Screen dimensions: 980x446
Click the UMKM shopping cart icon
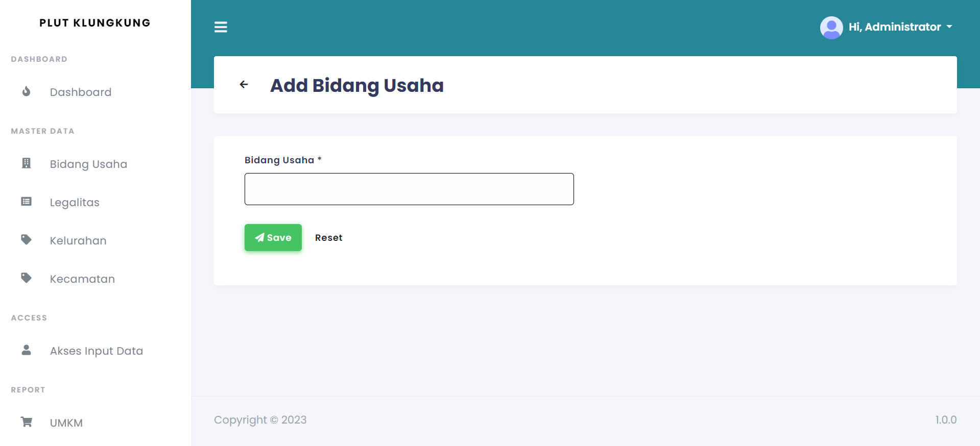(x=26, y=422)
